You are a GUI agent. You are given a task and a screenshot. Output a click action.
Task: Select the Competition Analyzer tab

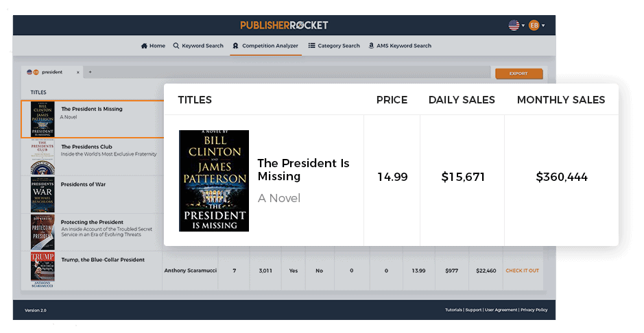[x=265, y=45]
